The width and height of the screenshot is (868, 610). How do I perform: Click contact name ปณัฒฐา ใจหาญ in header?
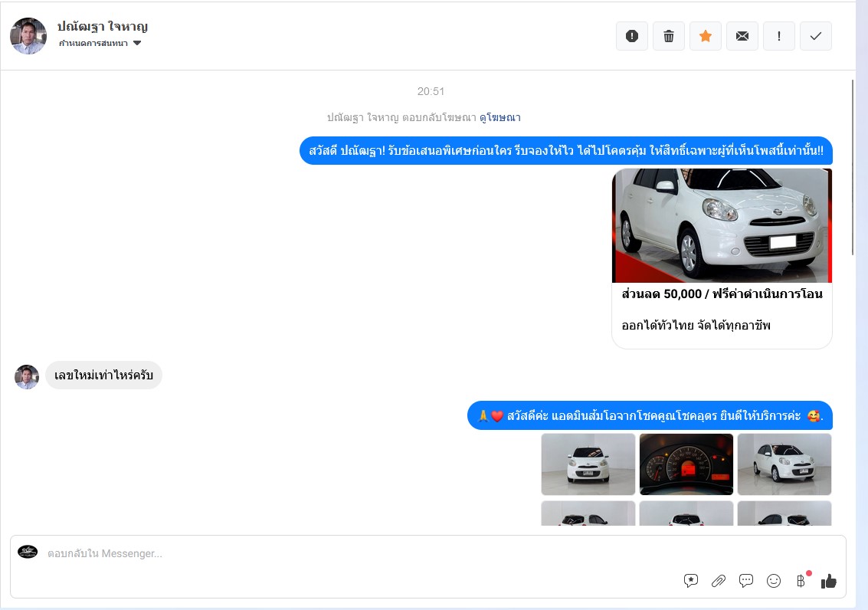coord(103,27)
